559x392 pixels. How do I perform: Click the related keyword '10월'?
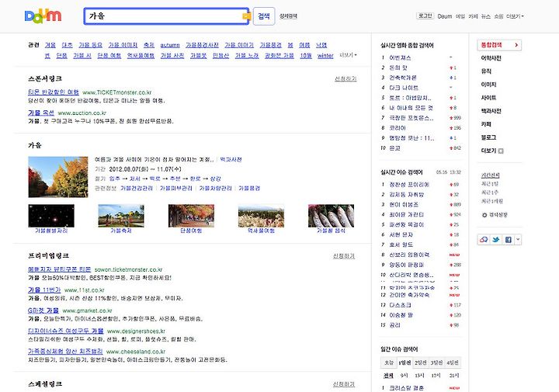coord(306,56)
